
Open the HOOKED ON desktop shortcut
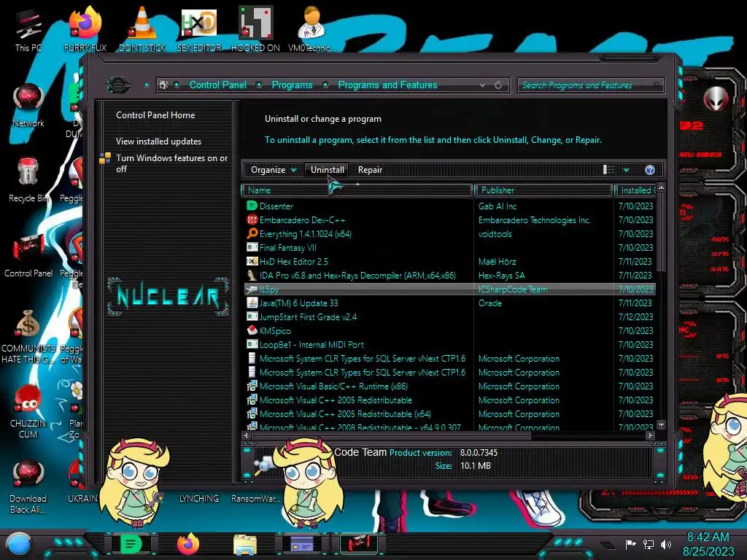tap(255, 28)
